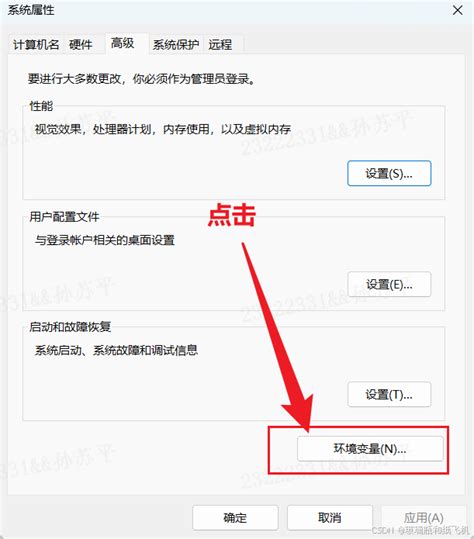Click the 与登录帐户相关的桌面设置 description
Image resolution: width=474 pixels, height=539 pixels.
104,240
